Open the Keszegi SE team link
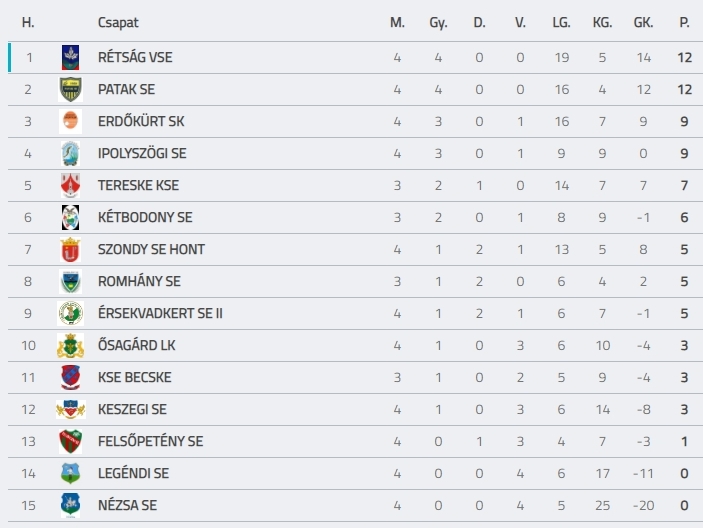This screenshot has width=703, height=528. tap(132, 409)
